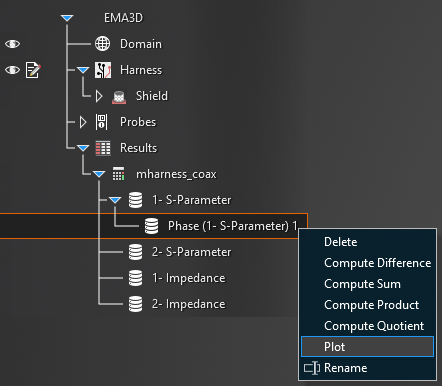Select the Domain tree item
The height and width of the screenshot is (386, 442).
tap(141, 44)
